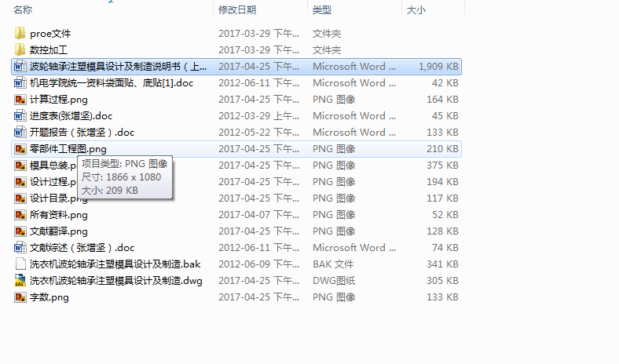Click the 164 KB size value
The height and width of the screenshot is (364, 619).
[x=442, y=100]
